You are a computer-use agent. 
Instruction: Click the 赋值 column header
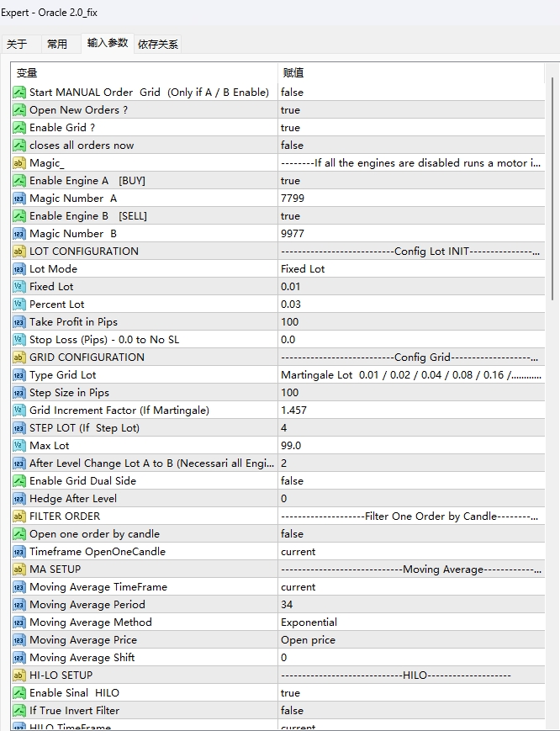pyautogui.click(x=411, y=72)
